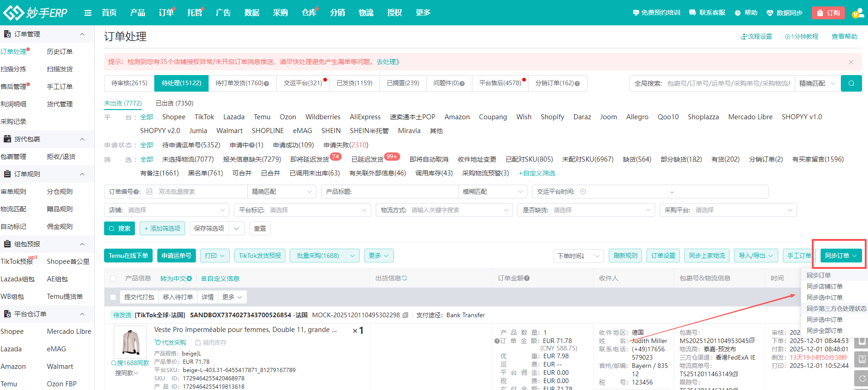Expand the 同步订单 dropdown button
Screen dimensions: 868x390
(841, 256)
